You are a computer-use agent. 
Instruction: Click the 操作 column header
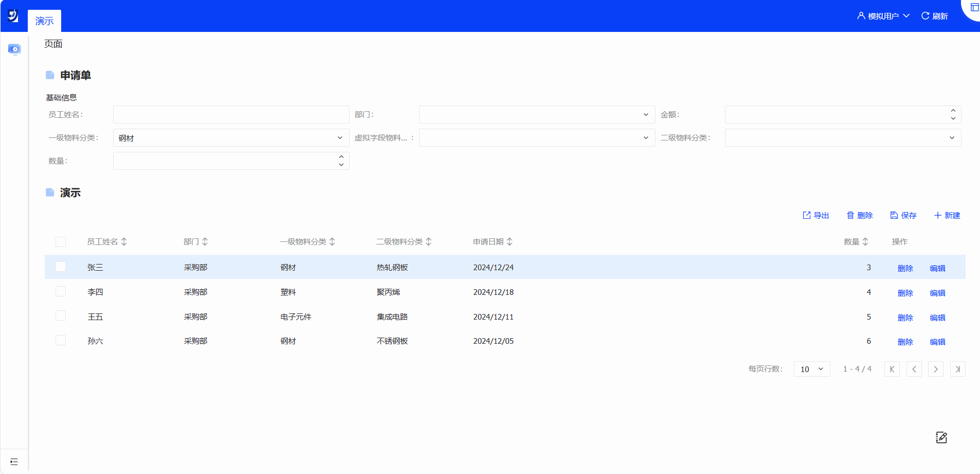[x=900, y=242]
